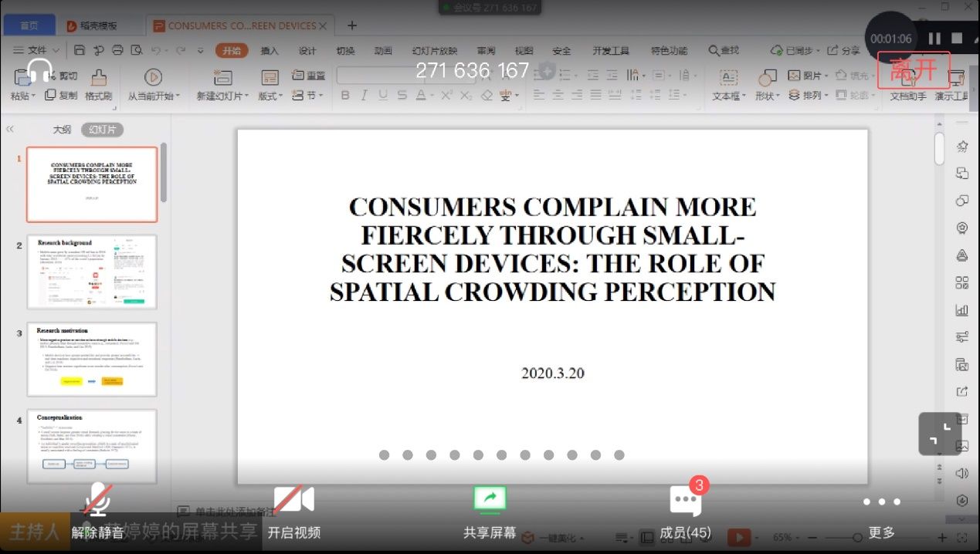
Task: Expand the New Slide (新建幻灯片) dropdown
Action: tap(223, 96)
